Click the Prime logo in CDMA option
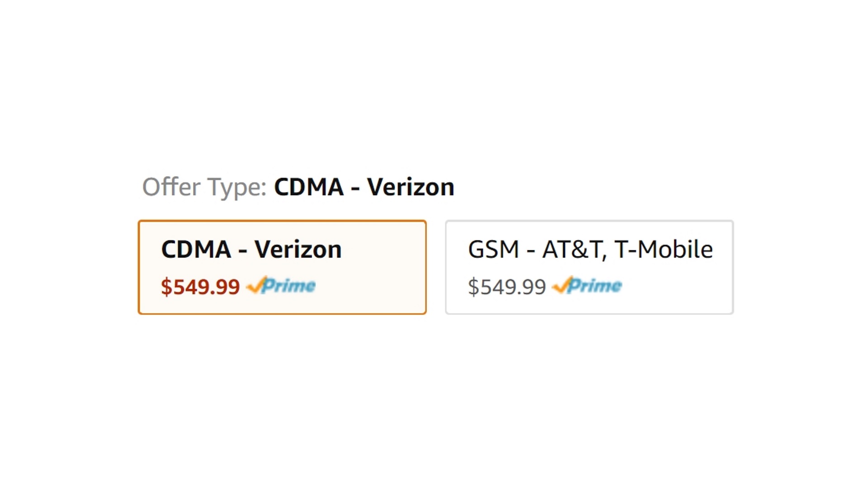 [281, 286]
